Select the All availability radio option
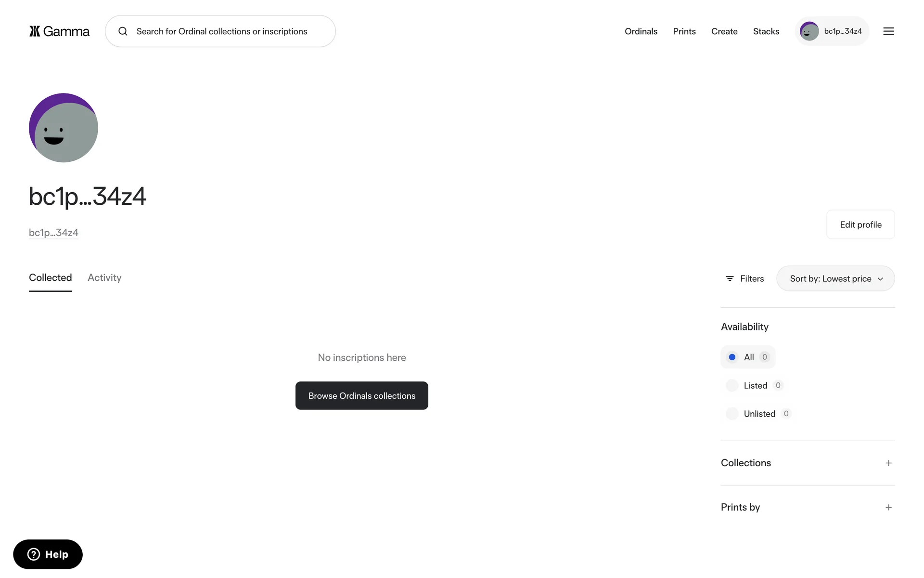 (x=732, y=357)
